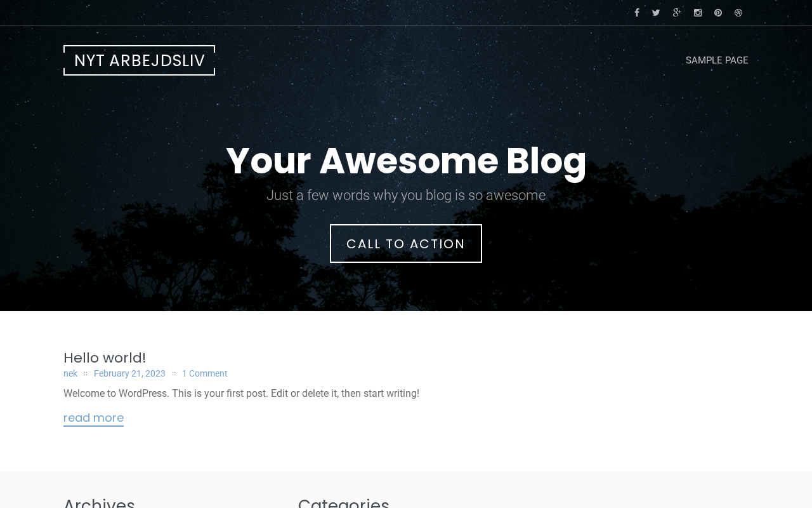Follow the read more link
Viewport: 812px width, 508px height.
pyautogui.click(x=93, y=418)
